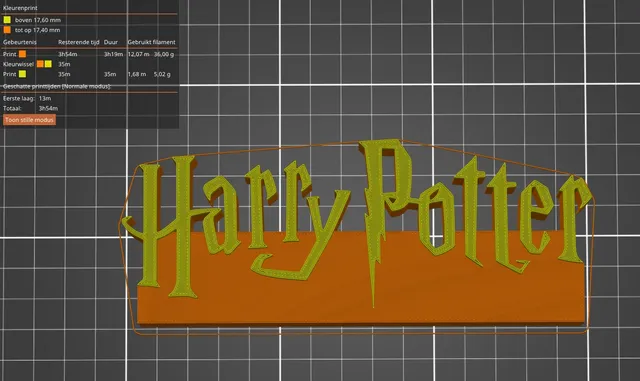Click the 'Duur' column header
This screenshot has width=640, height=381.
pos(111,42)
